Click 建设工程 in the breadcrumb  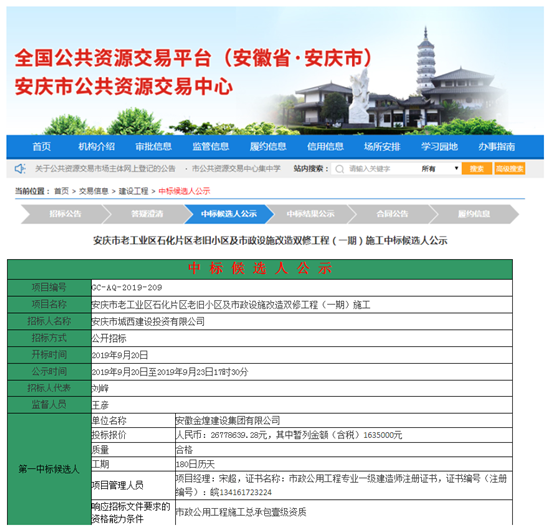[134, 191]
